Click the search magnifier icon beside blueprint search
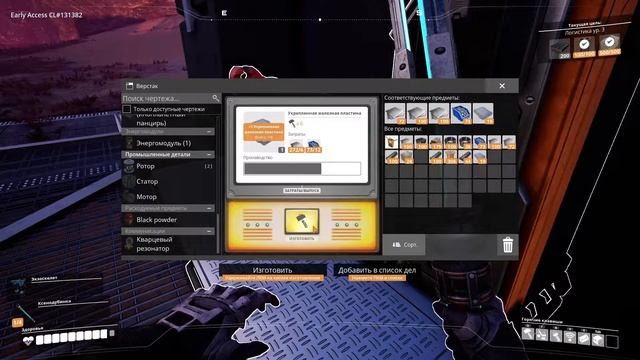 click(216, 98)
